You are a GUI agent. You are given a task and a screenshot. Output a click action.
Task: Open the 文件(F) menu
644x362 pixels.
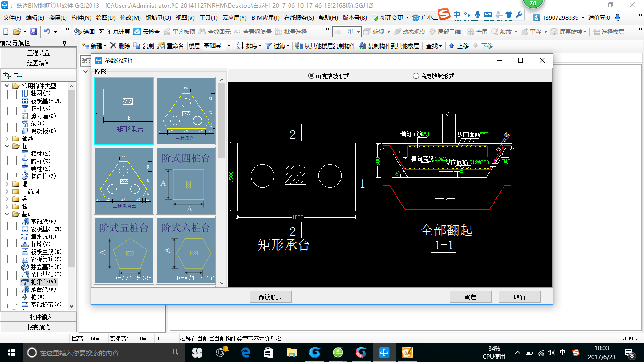coord(12,17)
